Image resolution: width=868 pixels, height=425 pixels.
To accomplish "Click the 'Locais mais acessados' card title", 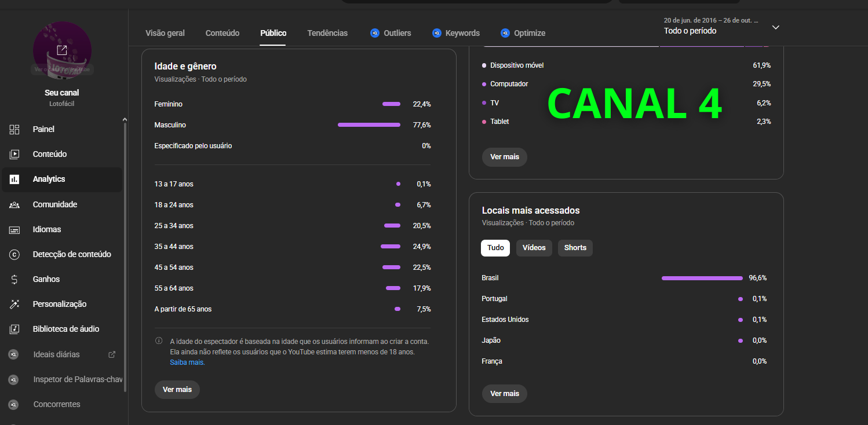I will [x=531, y=211].
